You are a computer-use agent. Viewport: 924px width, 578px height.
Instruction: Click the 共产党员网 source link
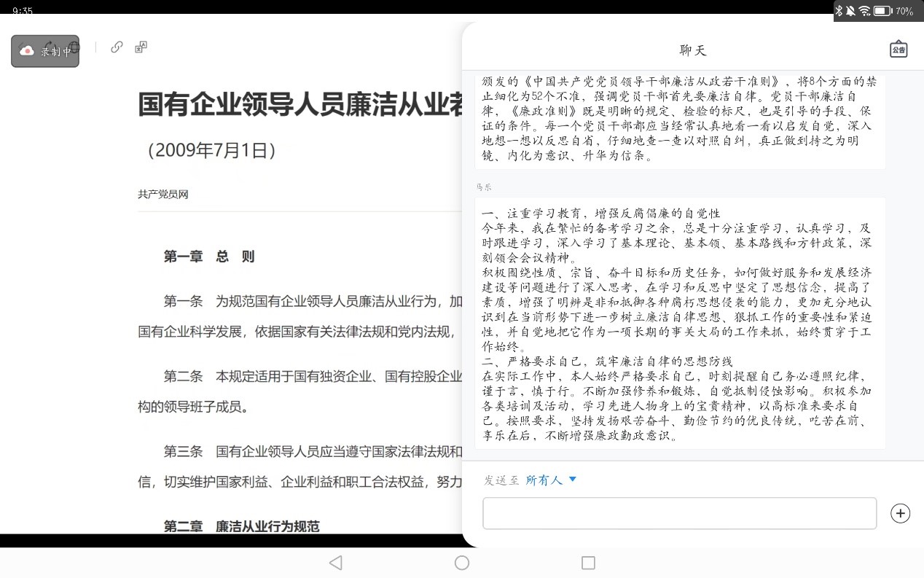click(163, 195)
